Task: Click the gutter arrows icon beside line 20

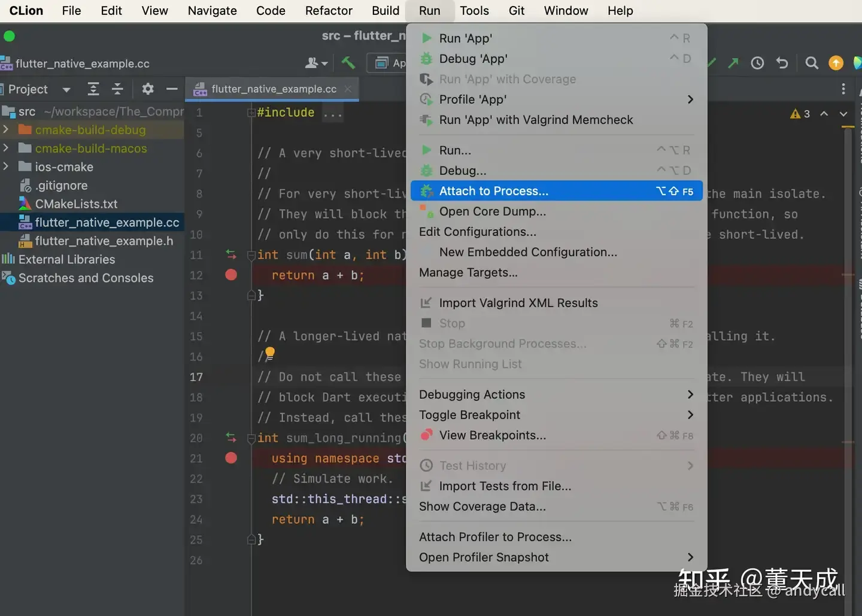Action: [231, 438]
